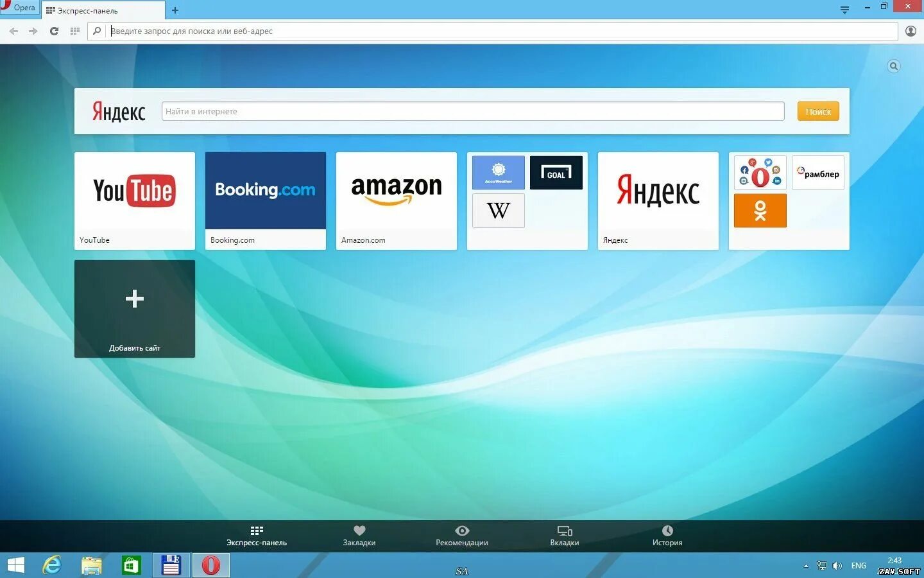Open the tab menu icon in title bar
Screen dimensions: 924x578
[x=844, y=10]
